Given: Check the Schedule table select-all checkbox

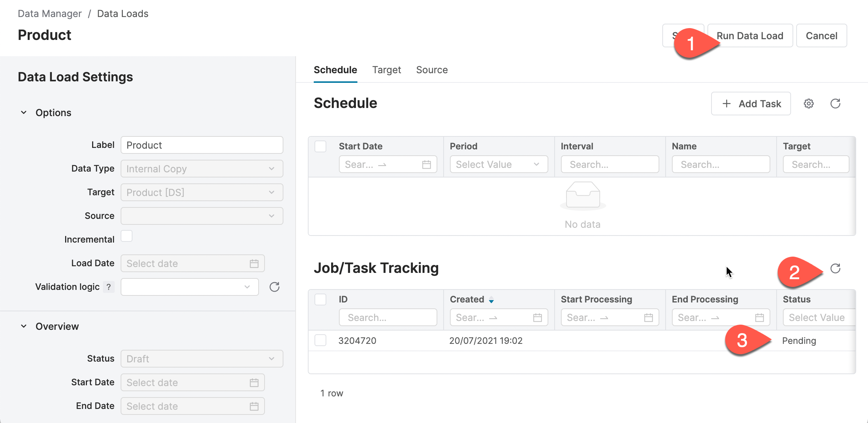Looking at the screenshot, I should pyautogui.click(x=320, y=146).
